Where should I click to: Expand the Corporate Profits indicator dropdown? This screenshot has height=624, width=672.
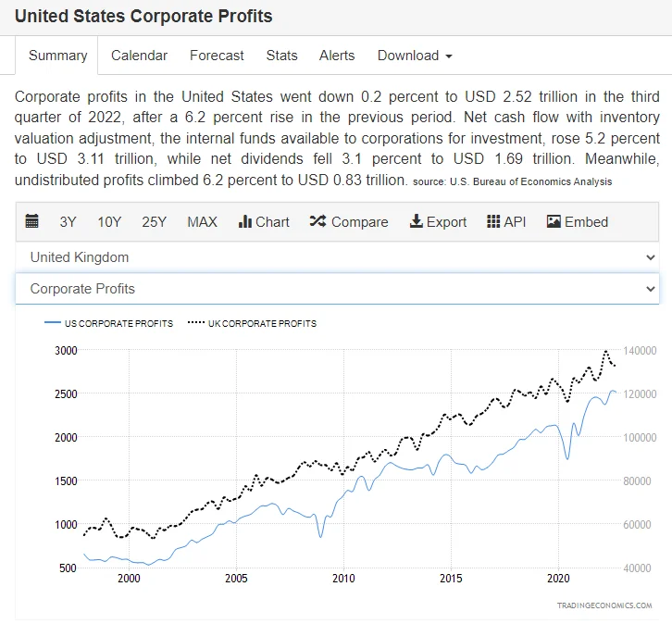click(x=337, y=289)
